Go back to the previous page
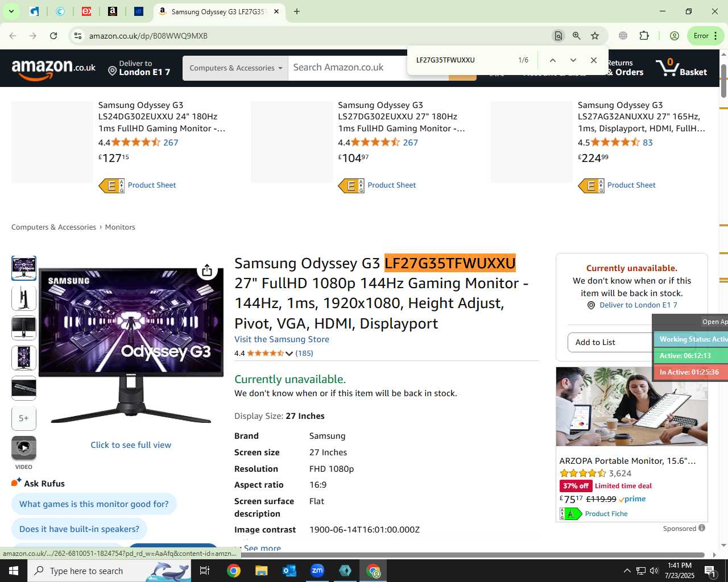 13,36
